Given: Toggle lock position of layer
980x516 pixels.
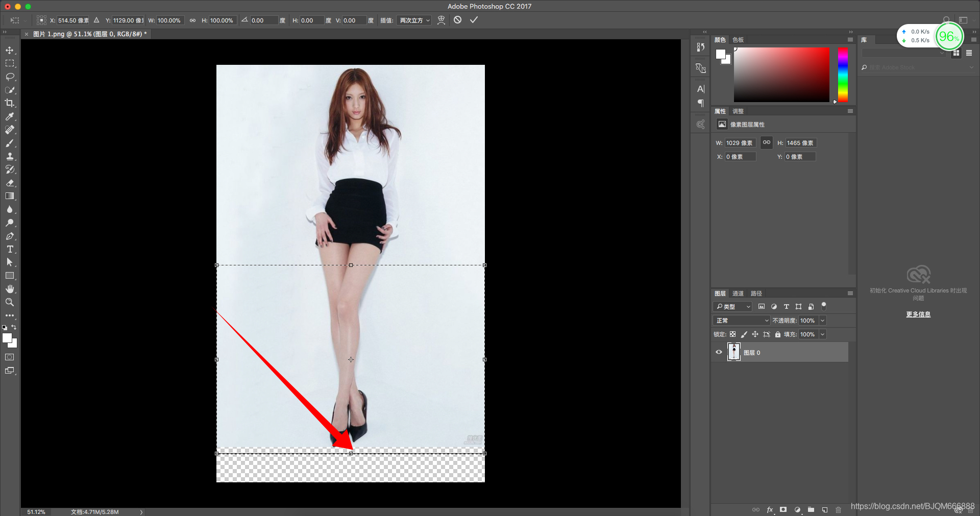Looking at the screenshot, I should 755,334.
